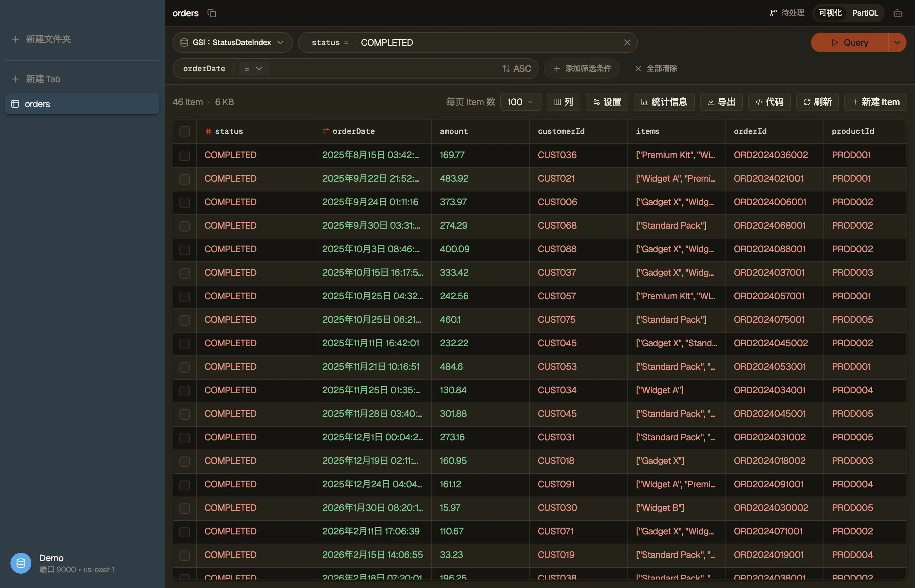Refresh results with the 刷新 button
This screenshot has height=588, width=915.
pyautogui.click(x=817, y=102)
